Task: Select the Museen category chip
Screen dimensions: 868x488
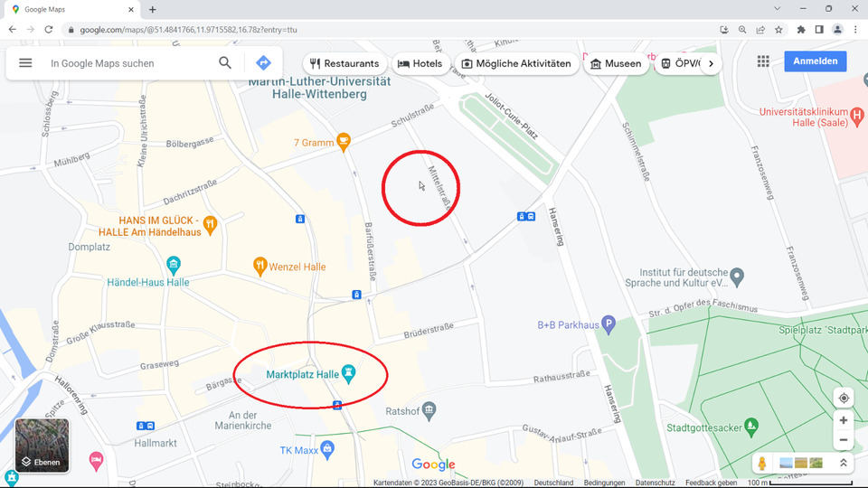Action: [x=616, y=63]
